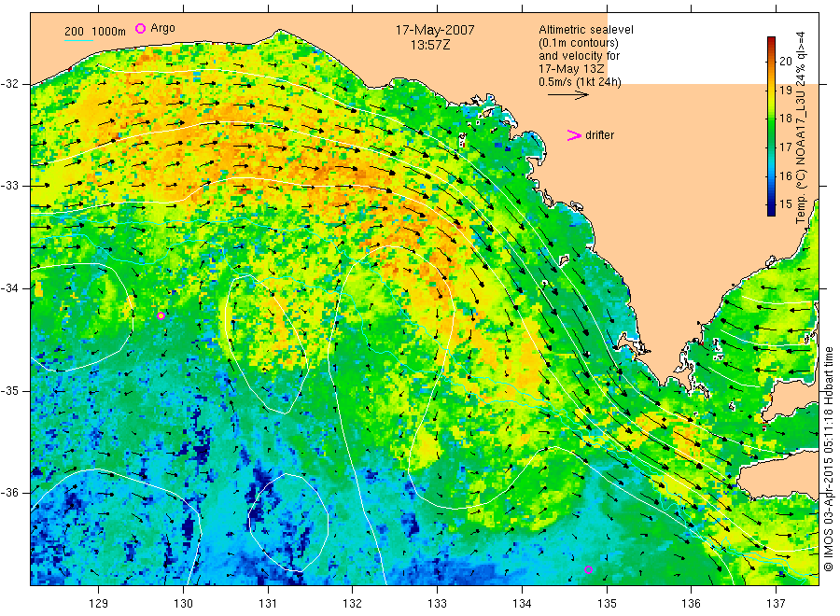
Task: Click the longitude label 130
Action: [x=183, y=604]
